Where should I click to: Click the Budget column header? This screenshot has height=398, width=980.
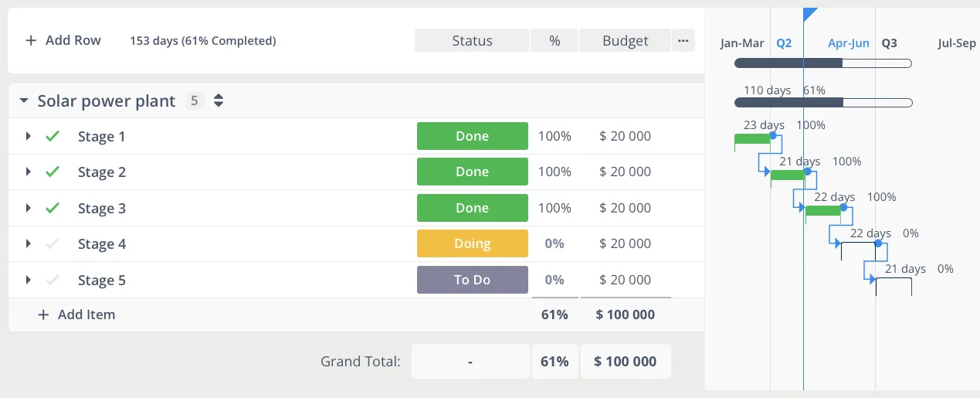pos(625,40)
